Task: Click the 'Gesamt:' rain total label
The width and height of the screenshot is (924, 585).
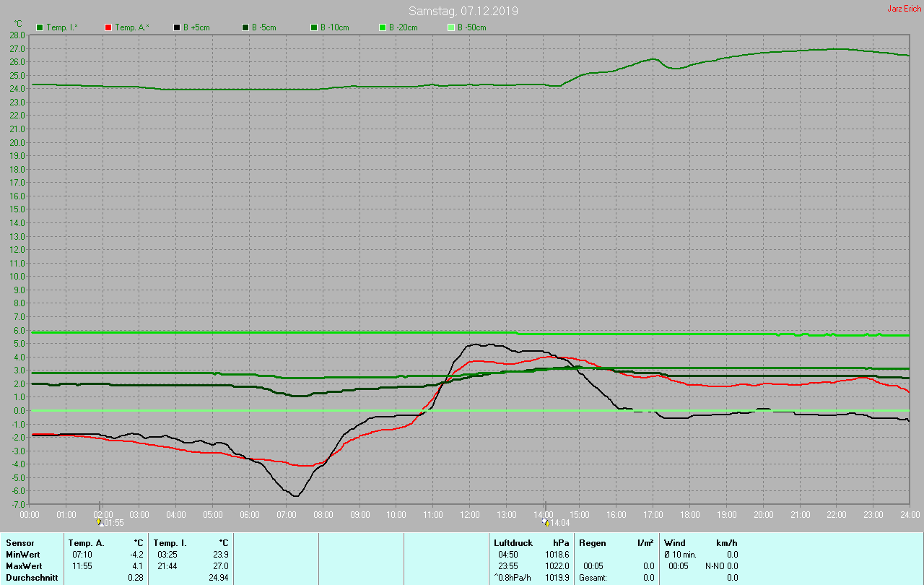Action: [x=593, y=578]
